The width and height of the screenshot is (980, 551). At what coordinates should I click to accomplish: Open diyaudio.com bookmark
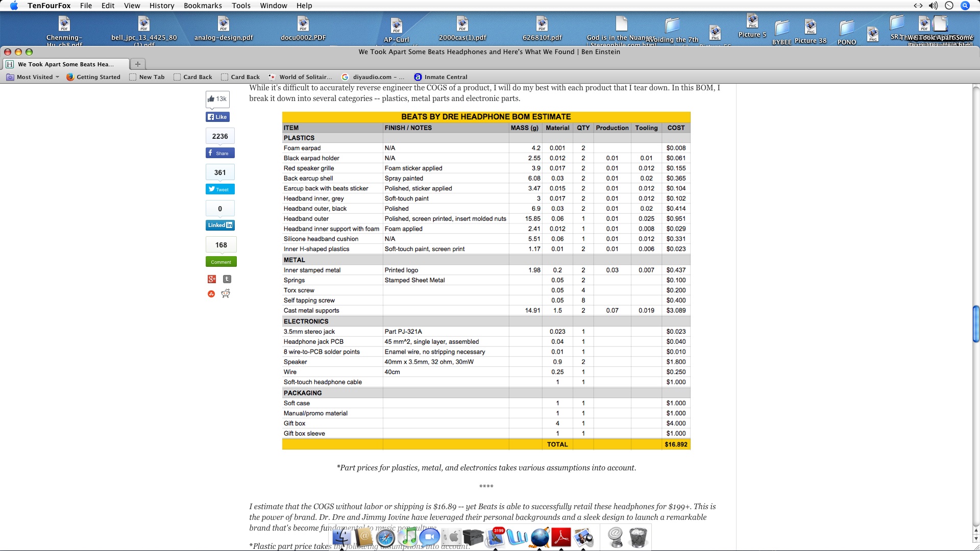coord(373,77)
